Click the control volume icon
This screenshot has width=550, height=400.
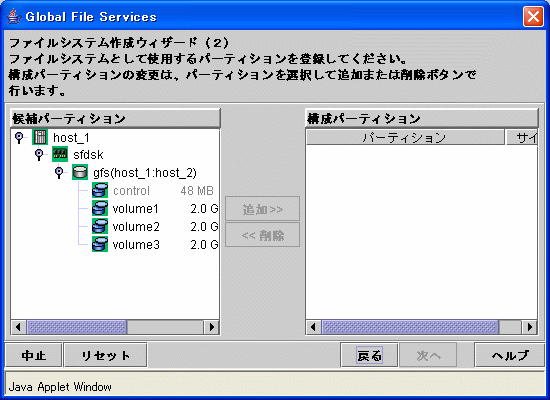click(x=100, y=190)
